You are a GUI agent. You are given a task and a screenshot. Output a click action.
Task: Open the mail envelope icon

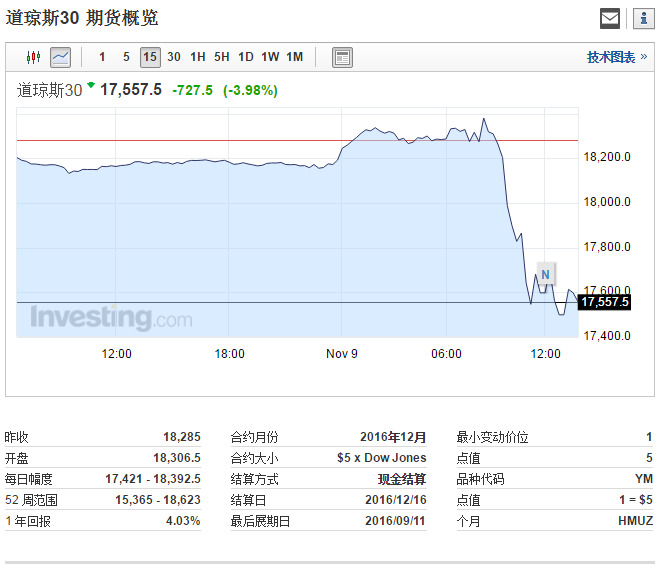coord(610,19)
